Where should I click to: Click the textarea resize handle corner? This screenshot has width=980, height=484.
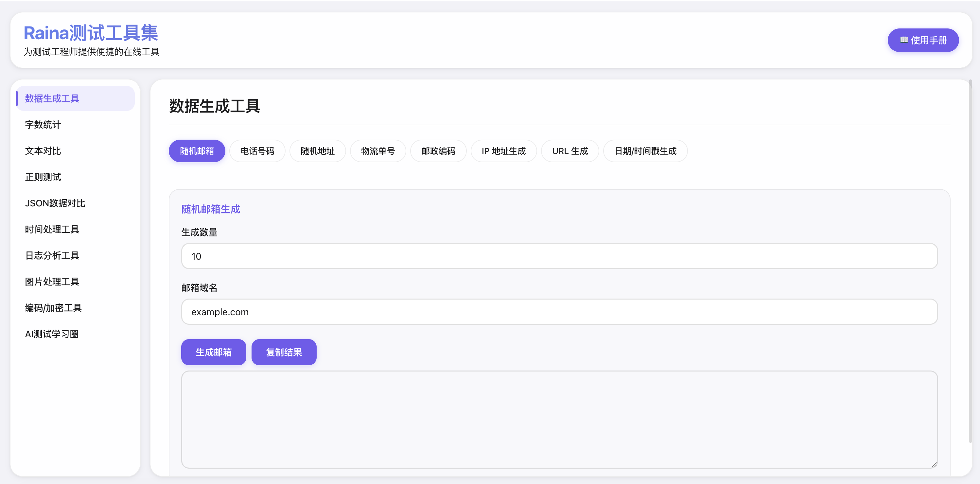934,465
